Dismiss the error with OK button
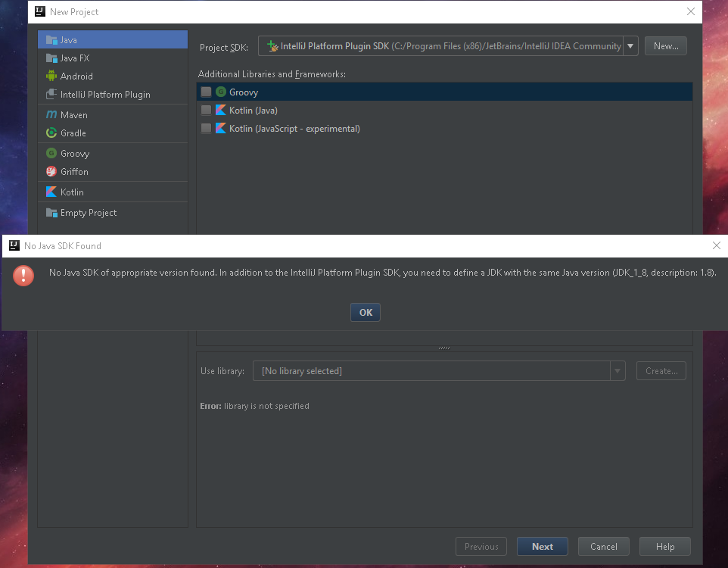Image resolution: width=728 pixels, height=568 pixels. (x=366, y=312)
